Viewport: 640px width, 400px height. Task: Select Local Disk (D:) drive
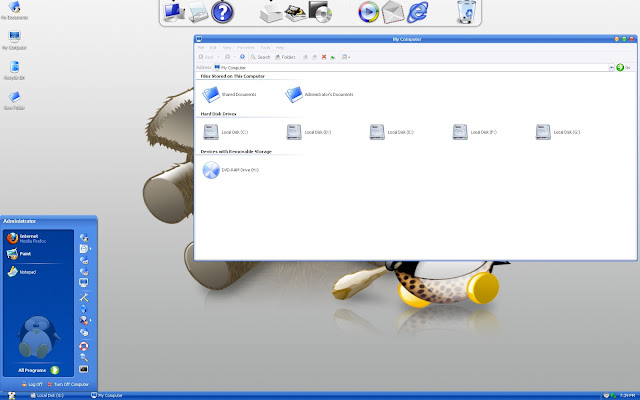[x=309, y=132]
